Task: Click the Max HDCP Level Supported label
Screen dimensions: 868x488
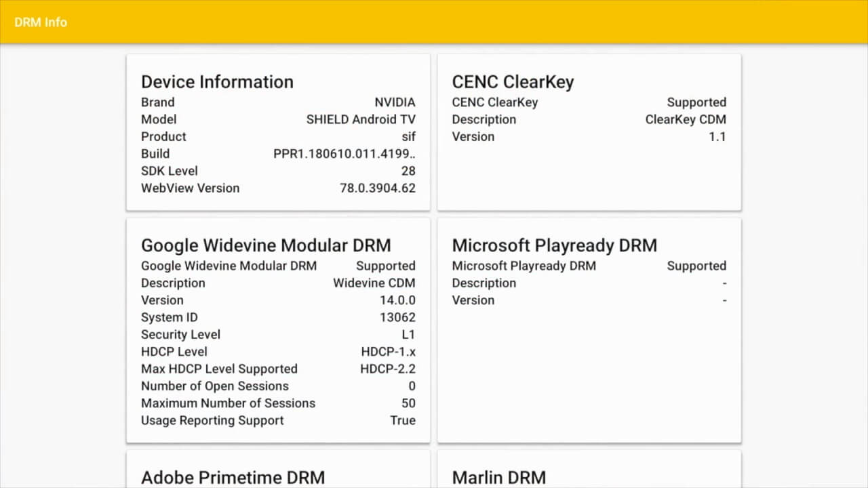Action: (219, 369)
